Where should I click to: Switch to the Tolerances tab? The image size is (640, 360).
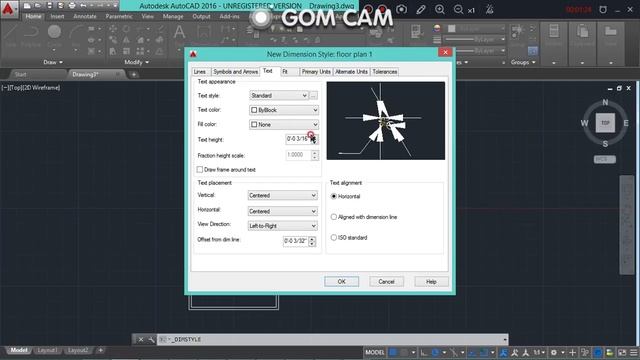coord(384,72)
